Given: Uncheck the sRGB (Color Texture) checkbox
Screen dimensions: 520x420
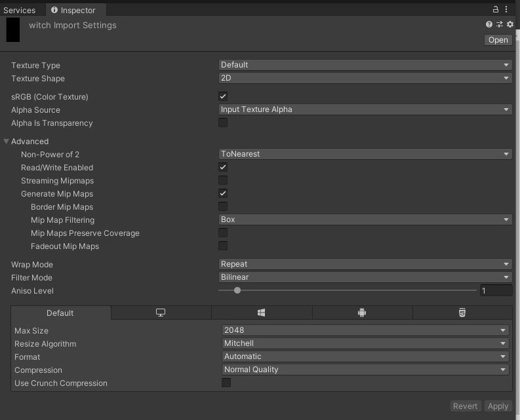Looking at the screenshot, I should [x=223, y=96].
